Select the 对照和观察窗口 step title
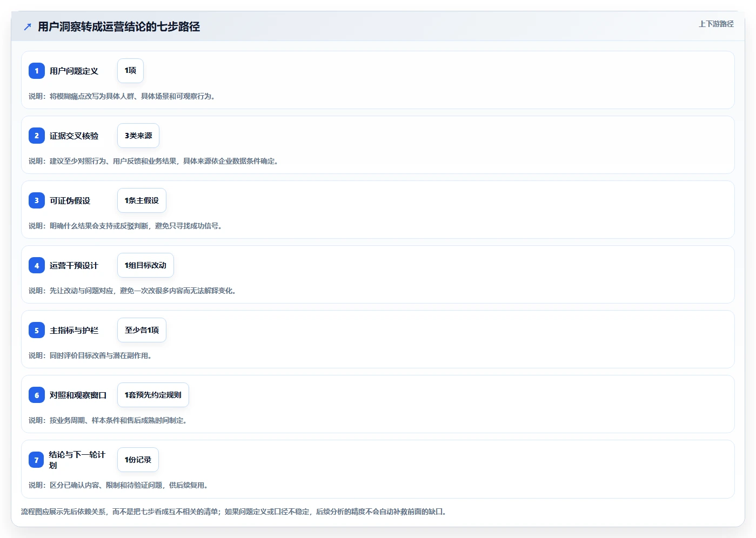756x538 pixels. coord(78,395)
